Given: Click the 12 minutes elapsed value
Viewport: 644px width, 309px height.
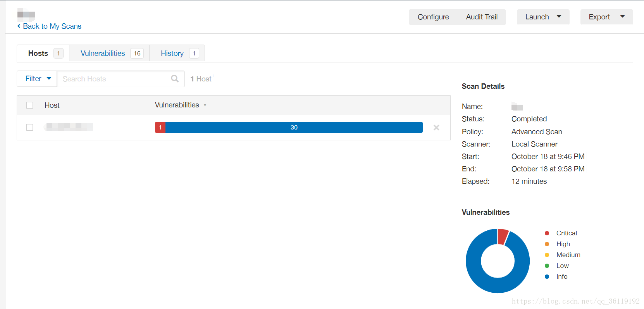Looking at the screenshot, I should (529, 181).
